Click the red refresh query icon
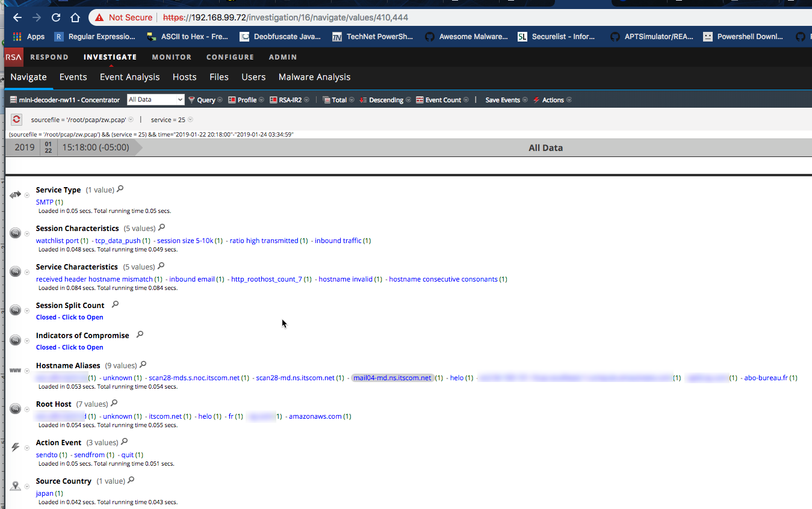The image size is (812, 509). [16, 120]
